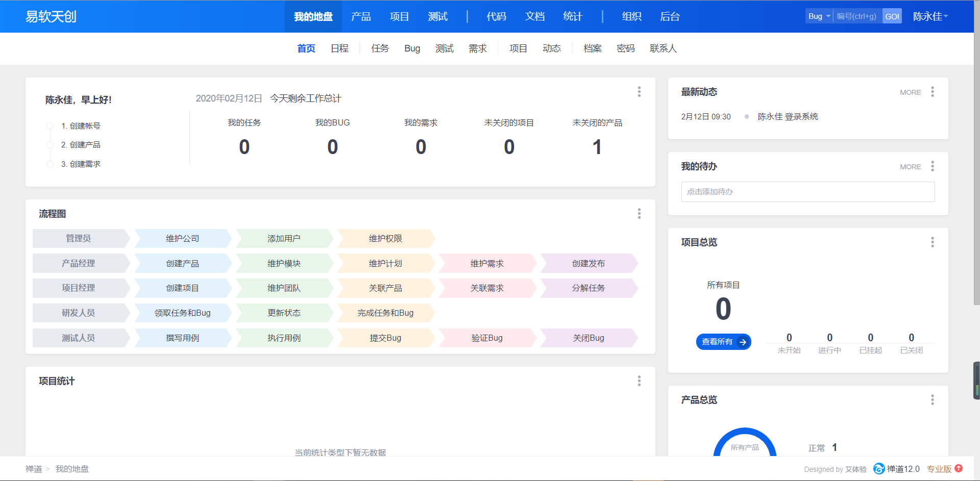980x481 pixels.
Task: Switch to the Bug sub tab
Action: point(412,48)
